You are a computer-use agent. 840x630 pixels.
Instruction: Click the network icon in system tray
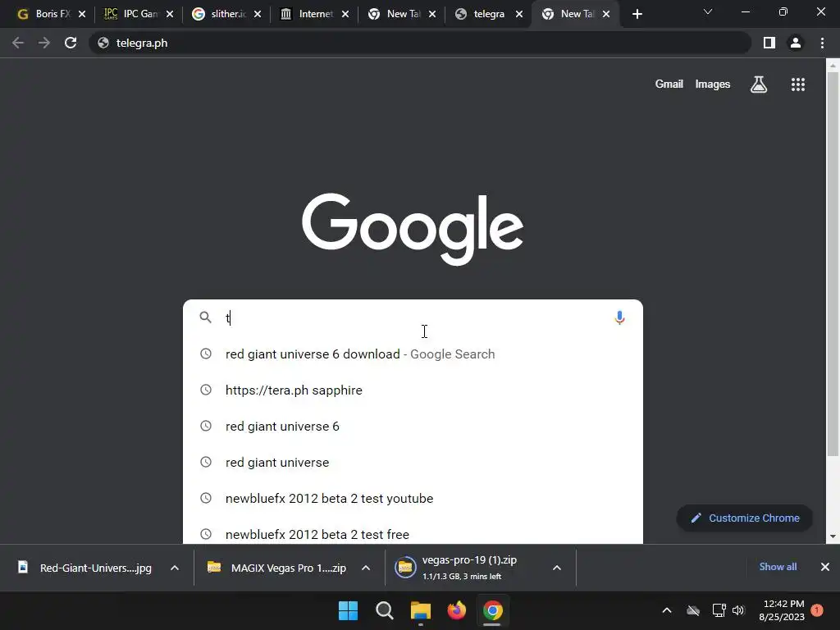[x=719, y=610]
